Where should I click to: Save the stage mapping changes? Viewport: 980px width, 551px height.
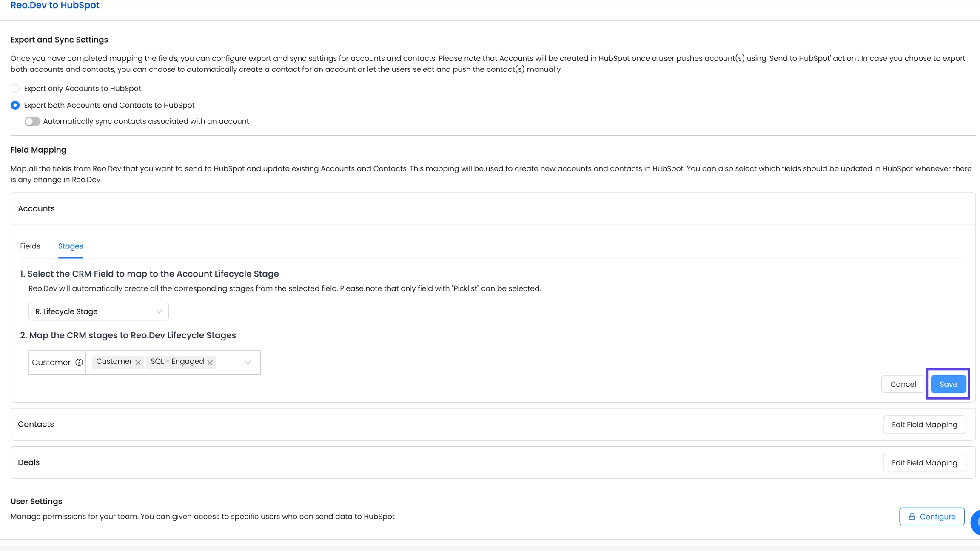(948, 384)
